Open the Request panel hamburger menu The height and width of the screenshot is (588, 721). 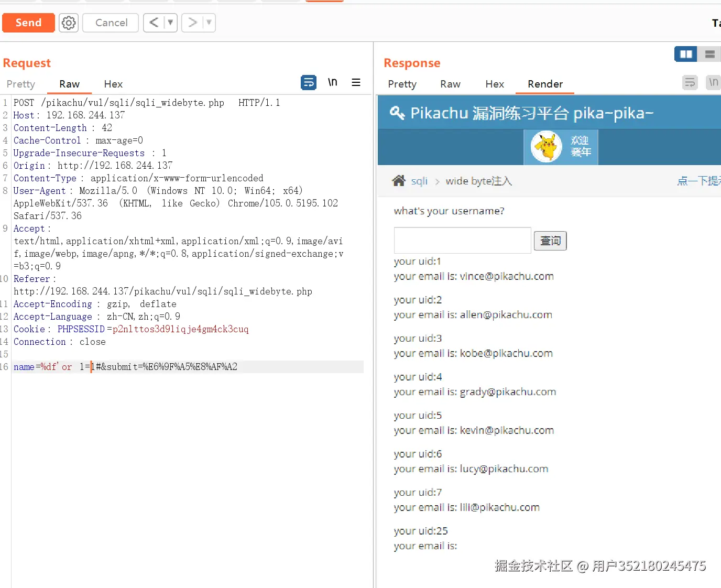tap(356, 82)
